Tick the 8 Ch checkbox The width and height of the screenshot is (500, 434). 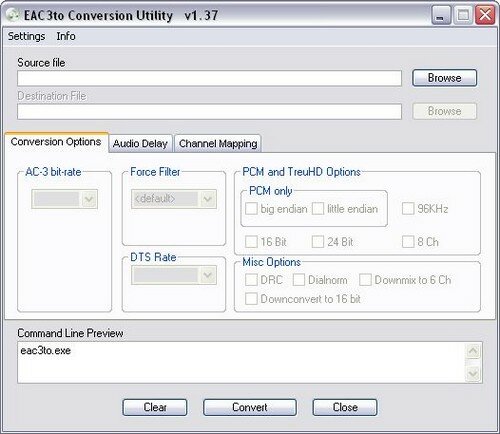point(408,242)
